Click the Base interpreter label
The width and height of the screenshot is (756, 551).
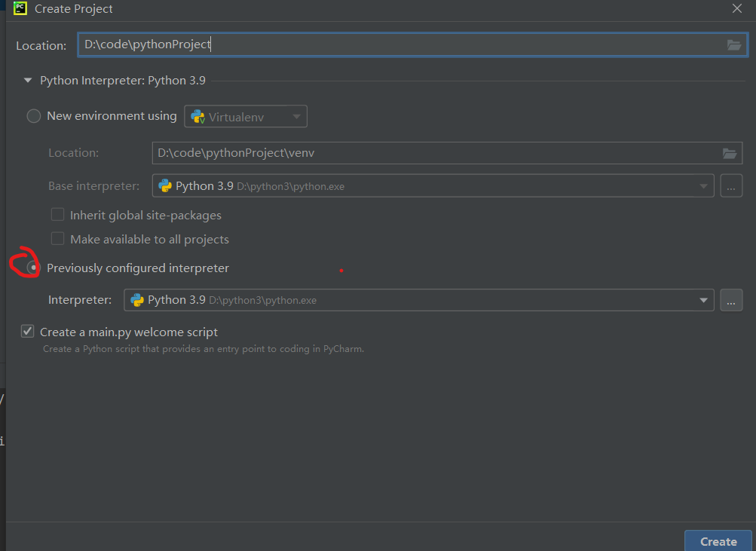point(94,186)
